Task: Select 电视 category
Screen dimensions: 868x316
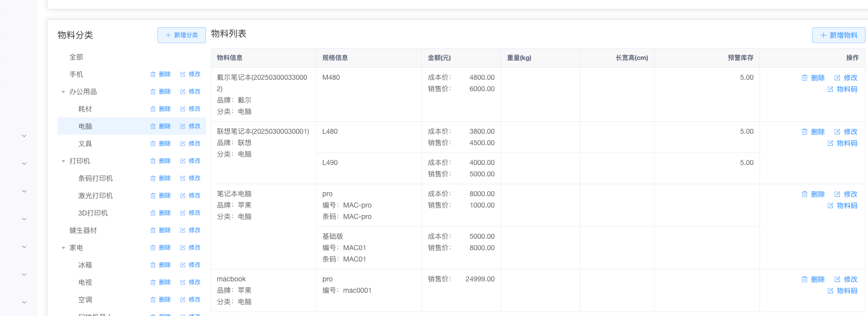Action: pyautogui.click(x=85, y=282)
